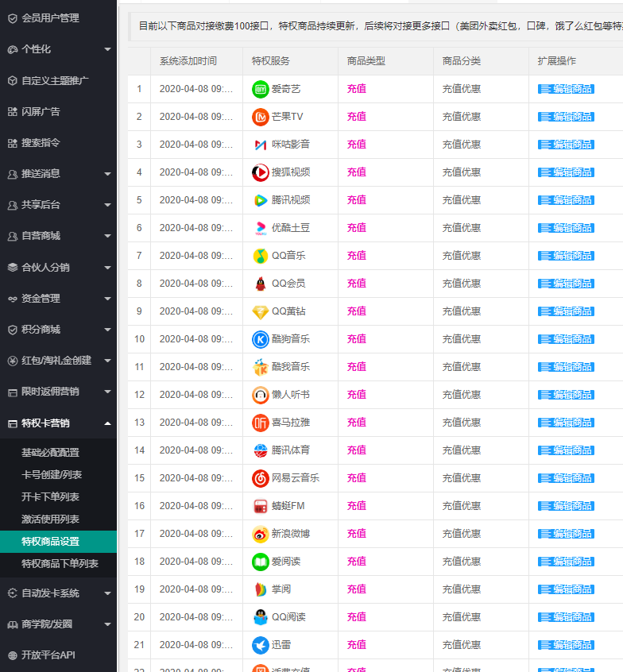Collapse the 特权卡营销 menu arrow
Screen dimensions: 623x672
(107, 423)
